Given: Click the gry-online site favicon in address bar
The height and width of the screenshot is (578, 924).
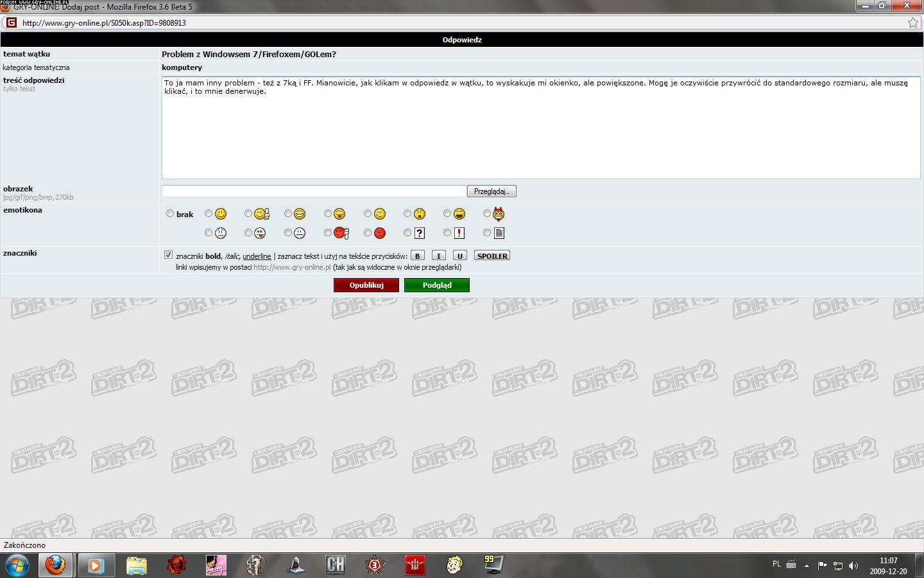Looking at the screenshot, I should click(x=11, y=22).
